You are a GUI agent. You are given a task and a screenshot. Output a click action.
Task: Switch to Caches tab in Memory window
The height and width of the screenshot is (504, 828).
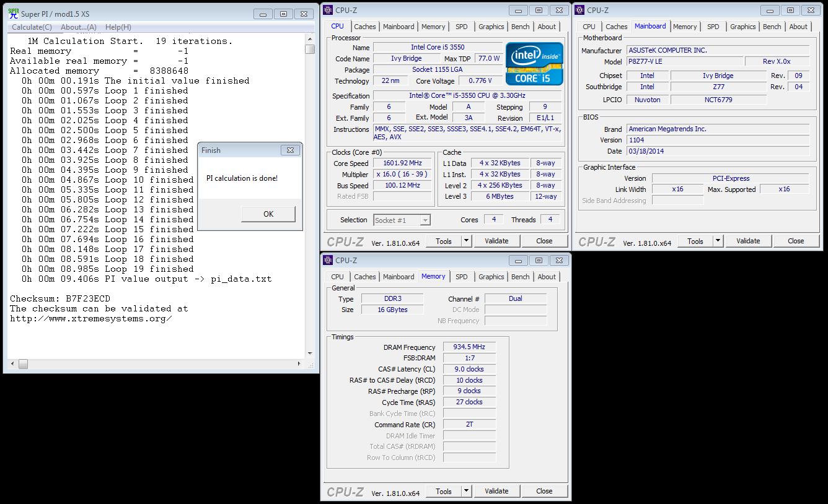[x=364, y=277]
